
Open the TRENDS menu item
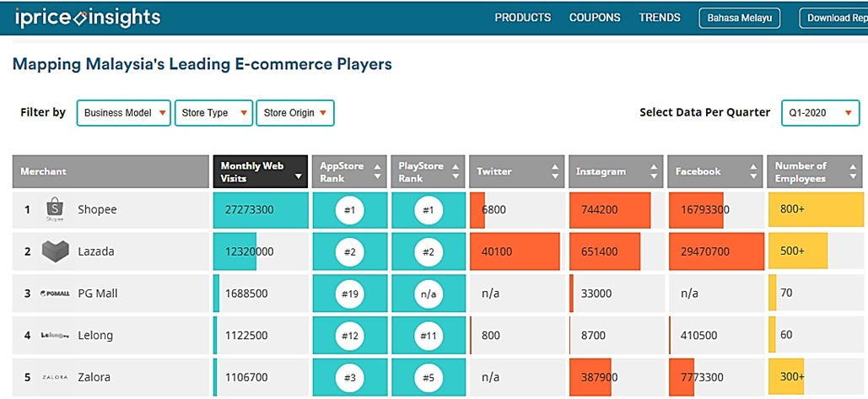coord(660,18)
